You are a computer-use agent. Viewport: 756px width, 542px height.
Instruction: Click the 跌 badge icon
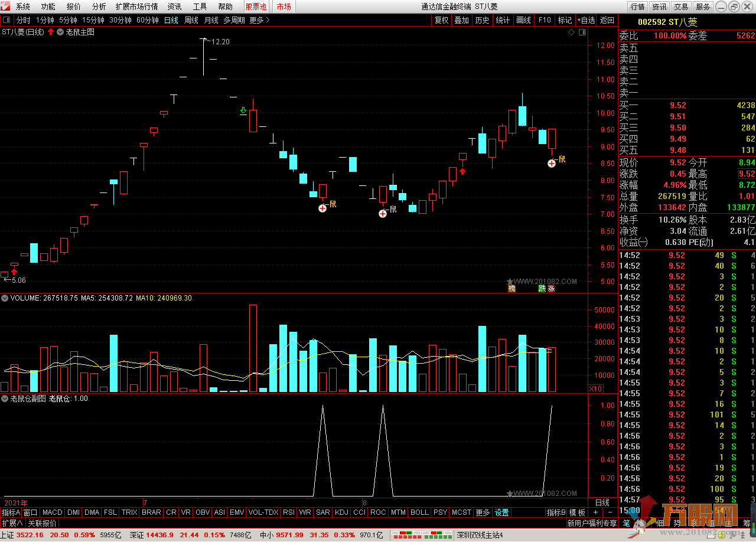point(542,289)
